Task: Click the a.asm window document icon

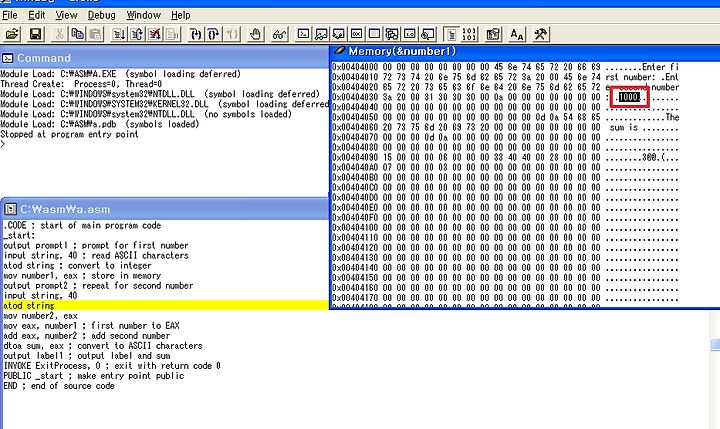Action: [10, 209]
